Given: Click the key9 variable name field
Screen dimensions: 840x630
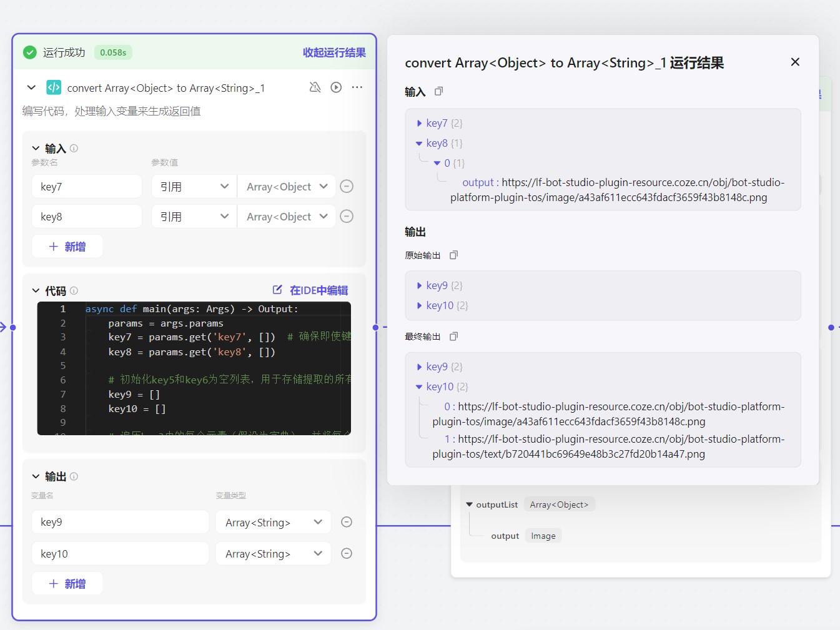Looking at the screenshot, I should coord(120,522).
